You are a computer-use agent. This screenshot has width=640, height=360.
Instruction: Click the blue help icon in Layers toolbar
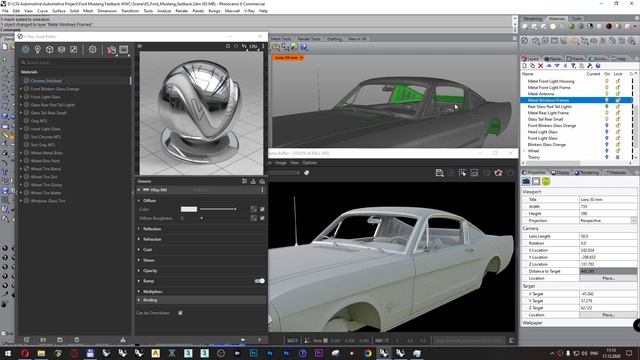598,66
